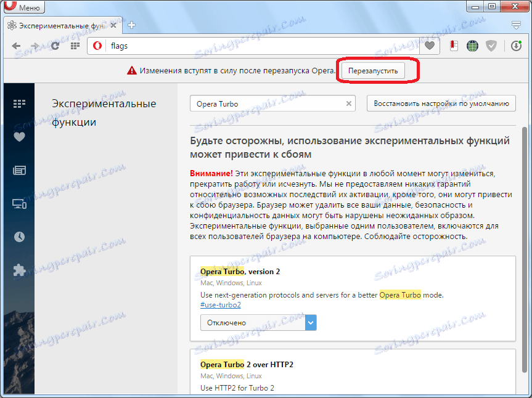Image resolution: width=532 pixels, height=398 pixels.
Task: Open Speed Dial grid in toolbar
Action: pyautogui.click(x=75, y=46)
